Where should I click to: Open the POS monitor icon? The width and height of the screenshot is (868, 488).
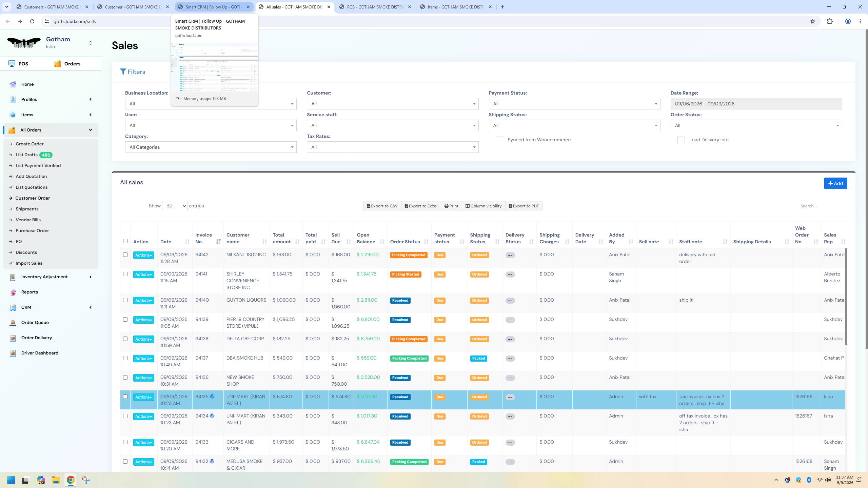[12, 64]
